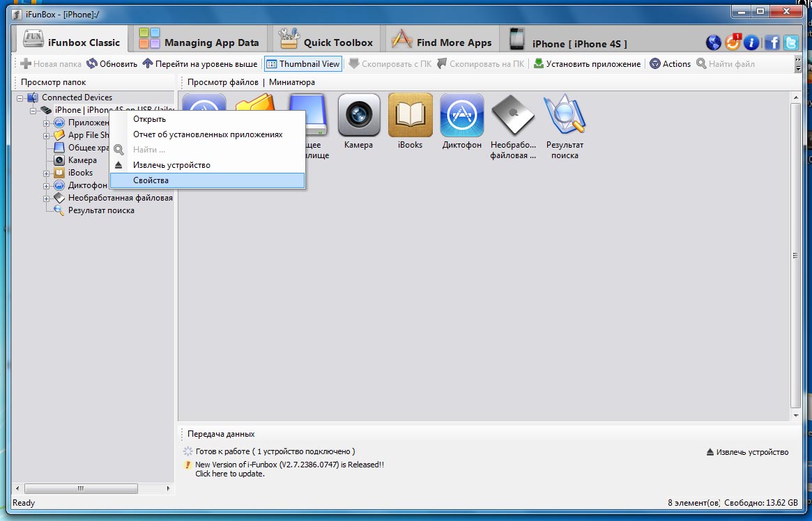Click Перейти на уровень выше
This screenshot has width=812, height=521.
pos(200,63)
